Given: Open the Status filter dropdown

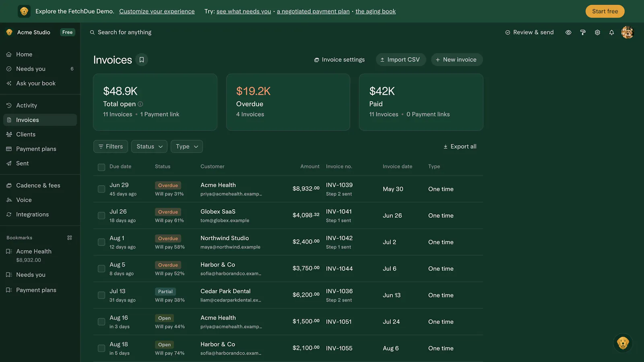Looking at the screenshot, I should [149, 146].
